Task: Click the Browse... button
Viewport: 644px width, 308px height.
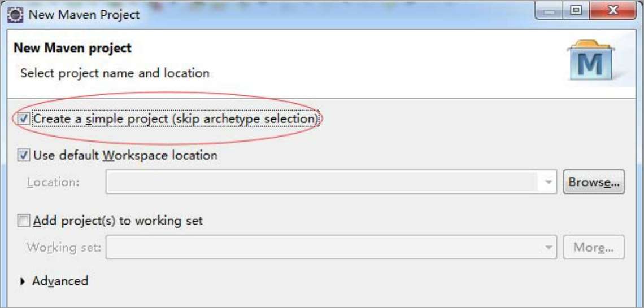Action: pos(594,182)
